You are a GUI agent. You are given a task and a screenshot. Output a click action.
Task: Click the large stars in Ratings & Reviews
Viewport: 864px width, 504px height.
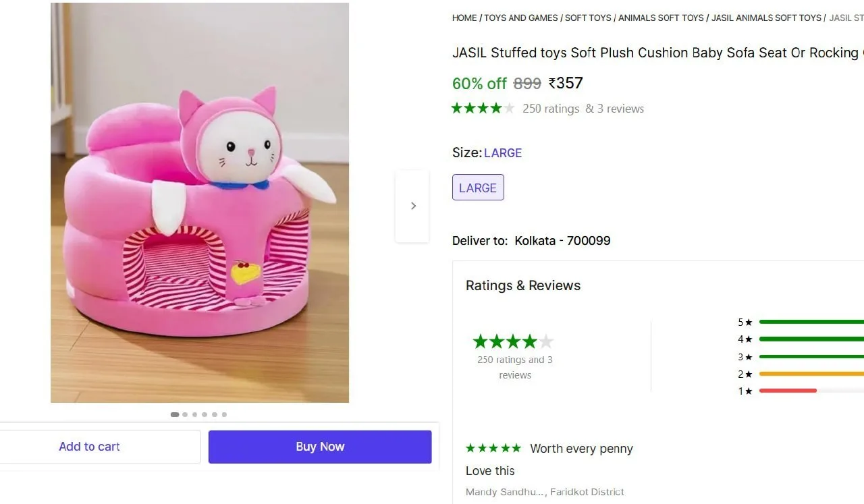pos(513,341)
